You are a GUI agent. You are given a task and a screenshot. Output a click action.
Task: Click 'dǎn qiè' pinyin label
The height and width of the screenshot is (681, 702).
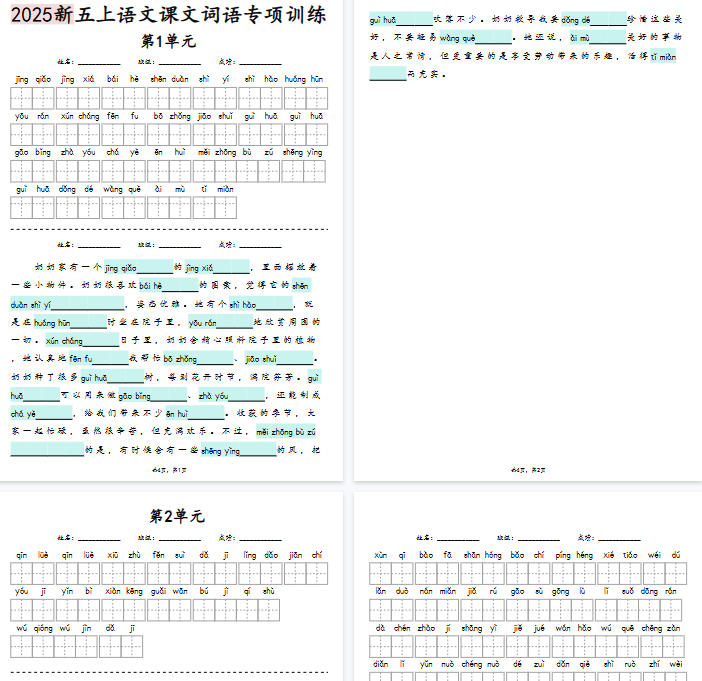click(x=574, y=664)
